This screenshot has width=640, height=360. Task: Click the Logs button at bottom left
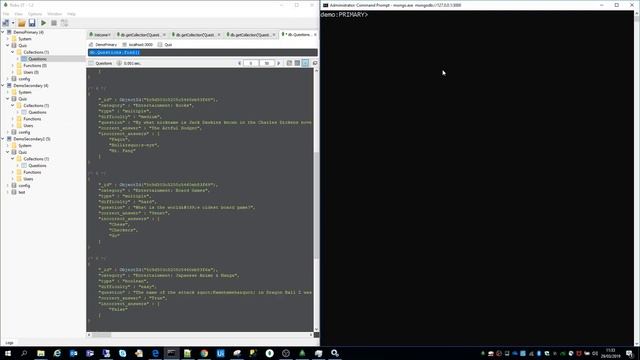[9, 343]
